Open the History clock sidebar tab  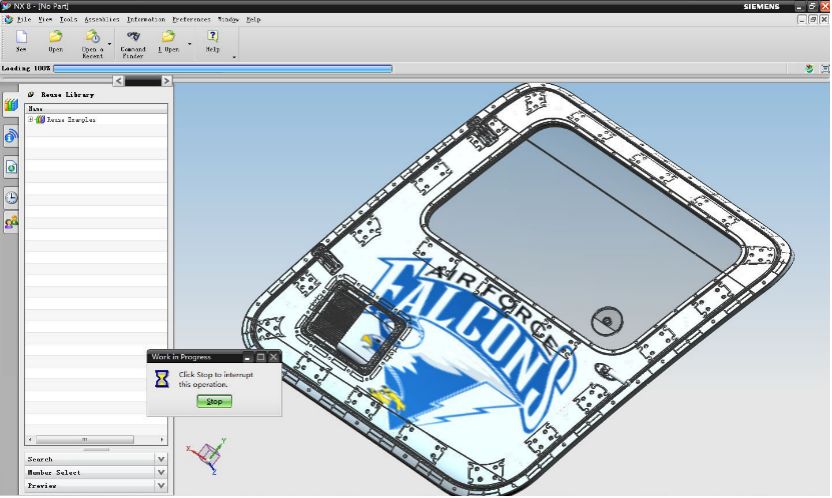tap(11, 198)
